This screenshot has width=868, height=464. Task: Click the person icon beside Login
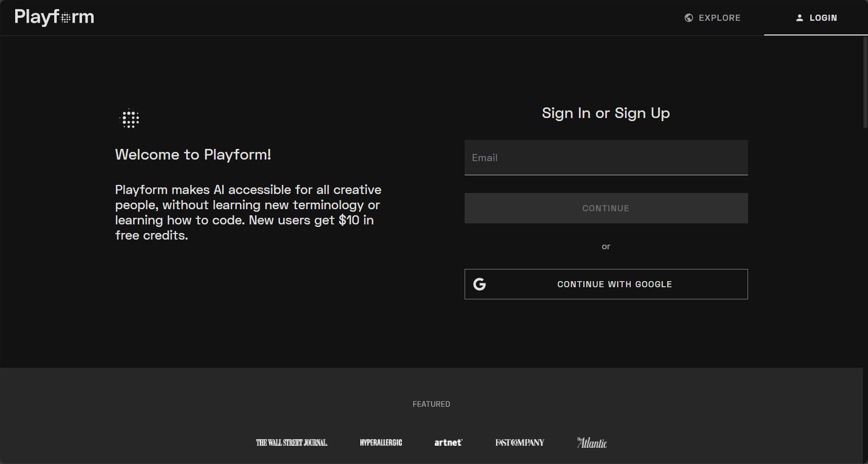[800, 18]
